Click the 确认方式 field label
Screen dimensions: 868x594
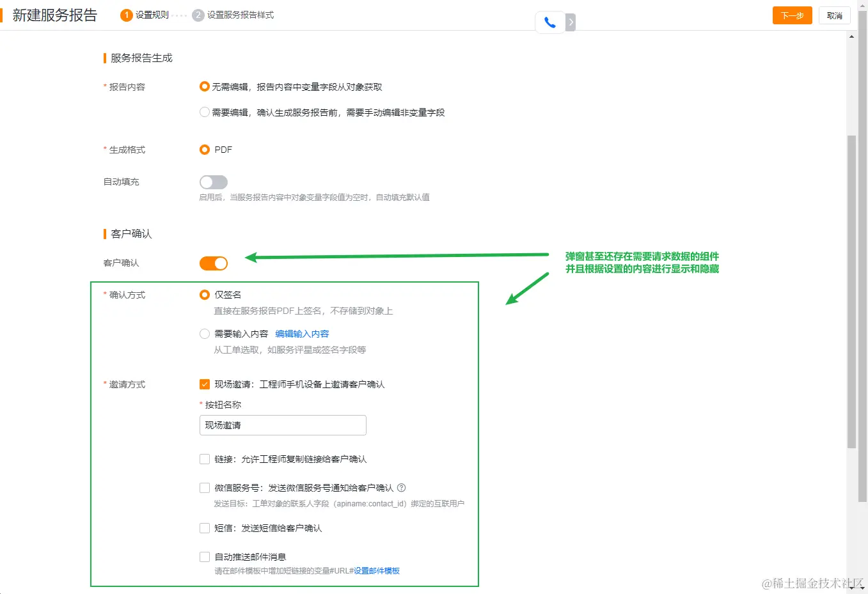(127, 295)
